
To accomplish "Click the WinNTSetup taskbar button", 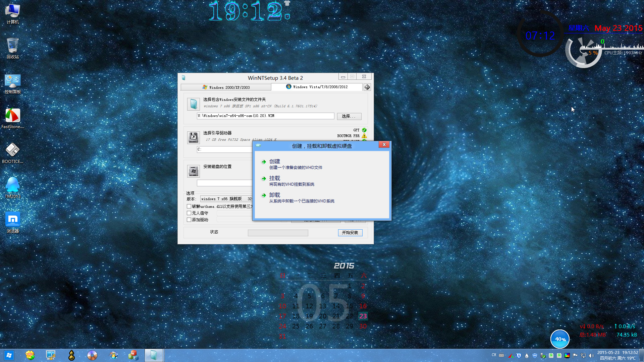I will (x=154, y=355).
